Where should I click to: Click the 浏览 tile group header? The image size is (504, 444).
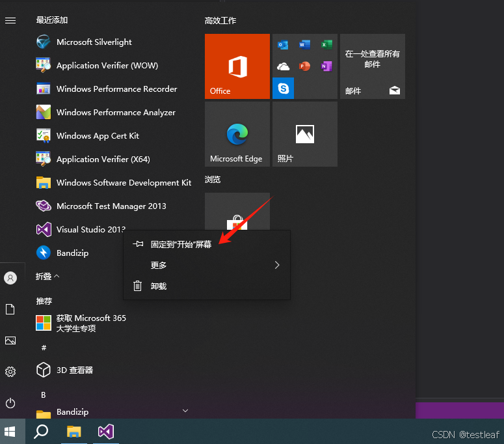click(213, 180)
